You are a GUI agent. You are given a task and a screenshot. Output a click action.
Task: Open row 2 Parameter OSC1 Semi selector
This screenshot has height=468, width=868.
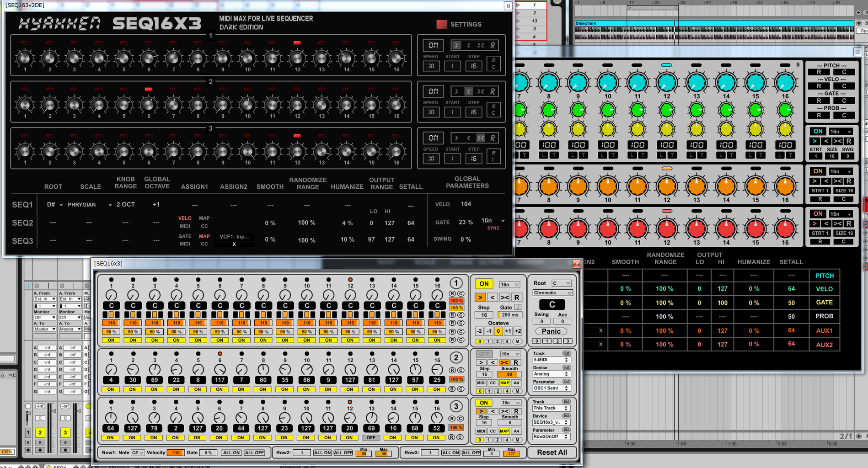[x=551, y=388]
